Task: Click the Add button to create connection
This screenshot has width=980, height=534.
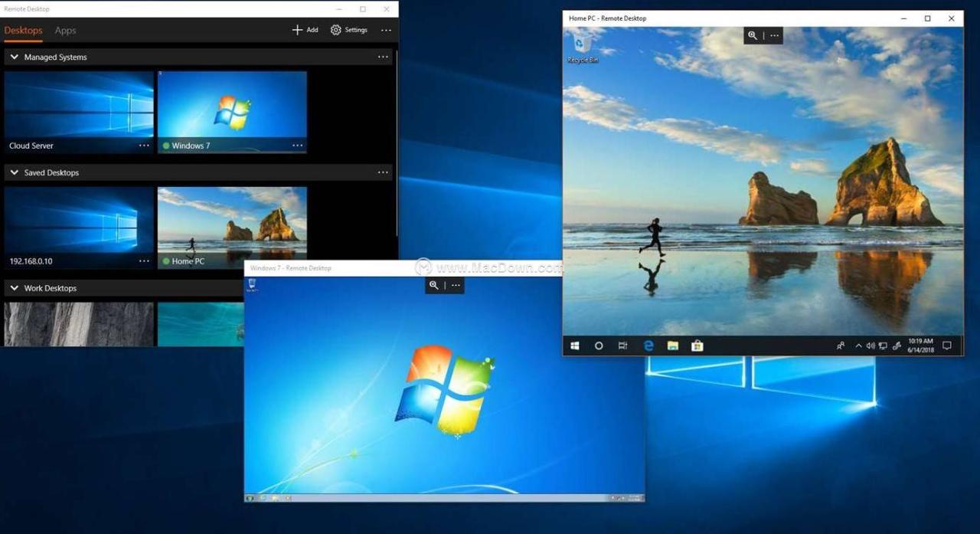Action: coord(304,30)
